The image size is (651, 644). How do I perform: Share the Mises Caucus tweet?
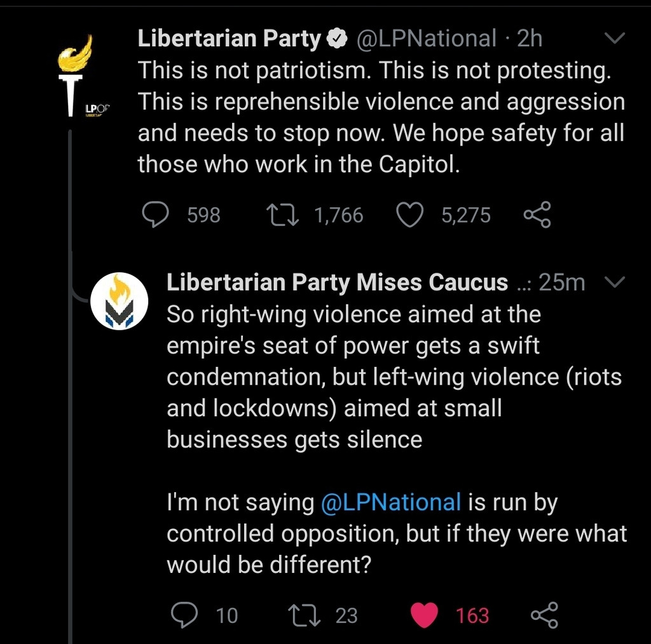(544, 615)
